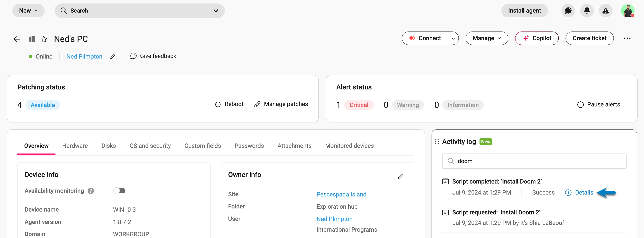Click 'Script requested: Install Doom 2' entry
644x238 pixels.
point(496,212)
